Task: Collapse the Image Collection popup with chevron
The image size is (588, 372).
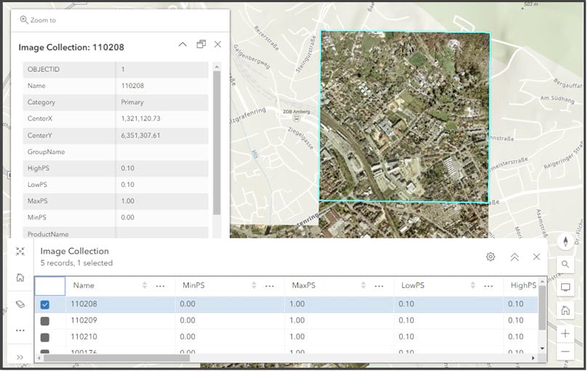Action: tap(182, 45)
